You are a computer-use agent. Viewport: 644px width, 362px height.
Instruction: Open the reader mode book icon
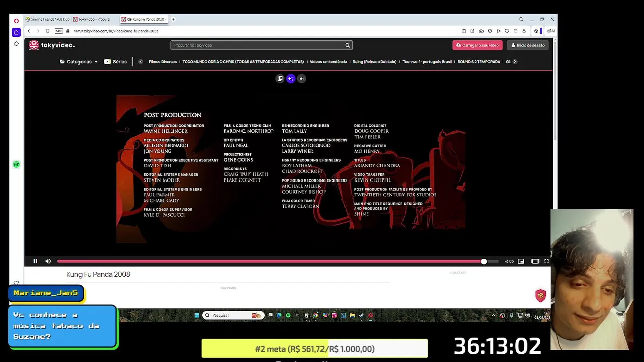point(464,31)
